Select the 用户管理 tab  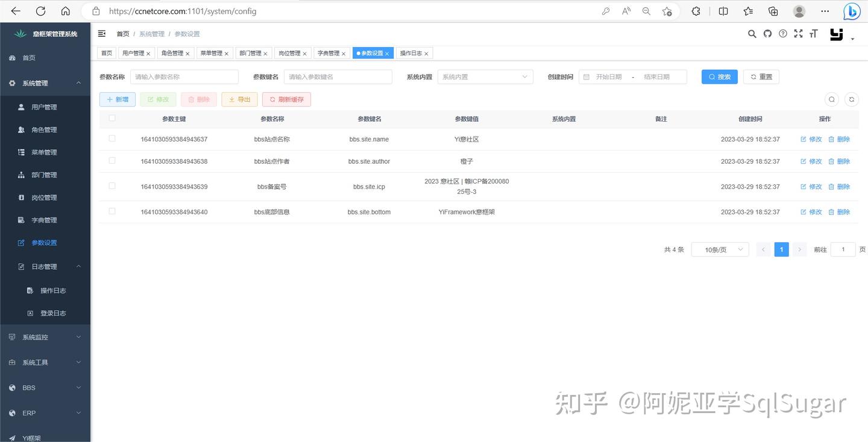pos(133,53)
